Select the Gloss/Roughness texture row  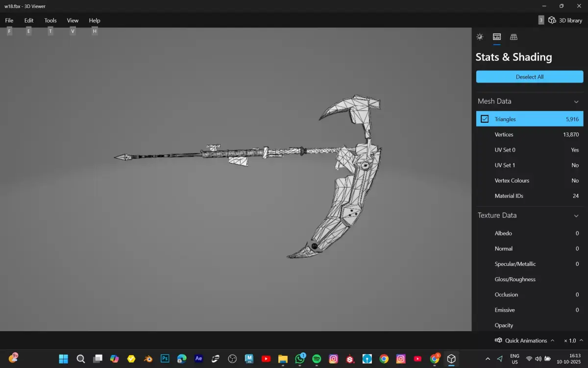[x=530, y=279]
